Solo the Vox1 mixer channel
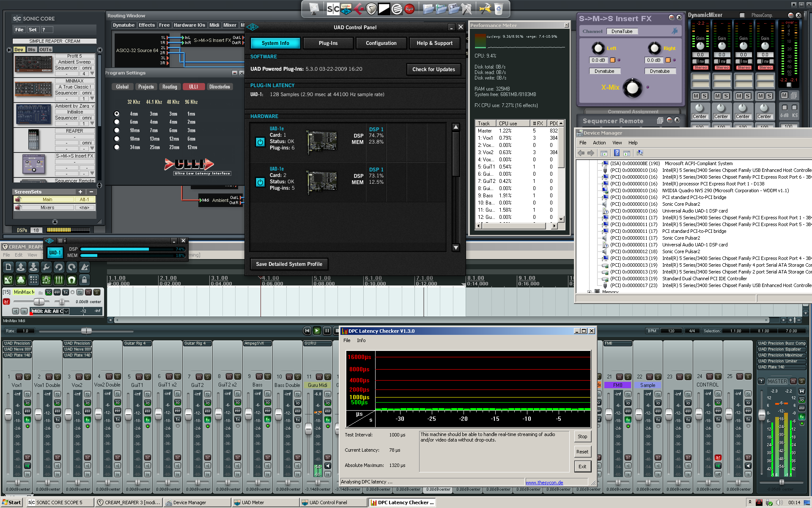This screenshot has width=812, height=508. tap(27, 377)
